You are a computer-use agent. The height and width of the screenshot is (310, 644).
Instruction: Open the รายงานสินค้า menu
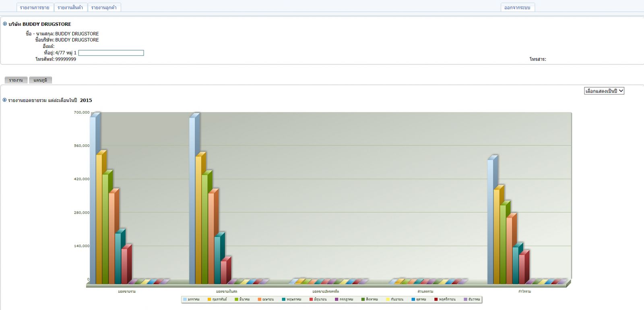[x=70, y=8]
